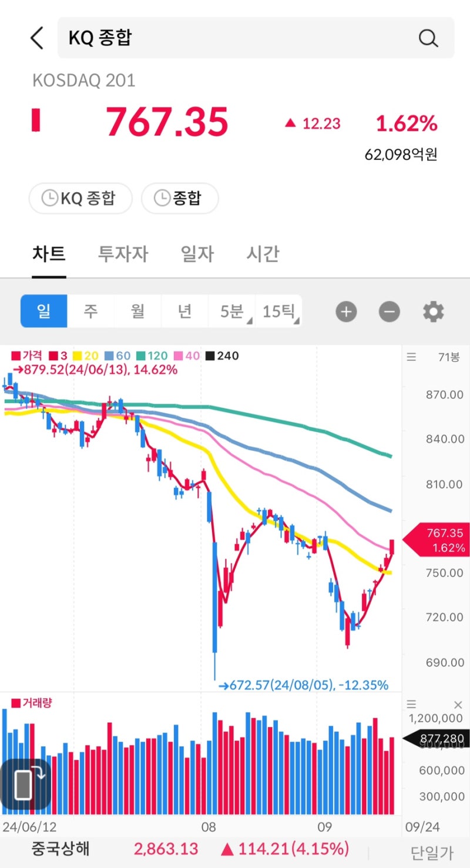Open price panel hamburger menu icon

(x=411, y=357)
